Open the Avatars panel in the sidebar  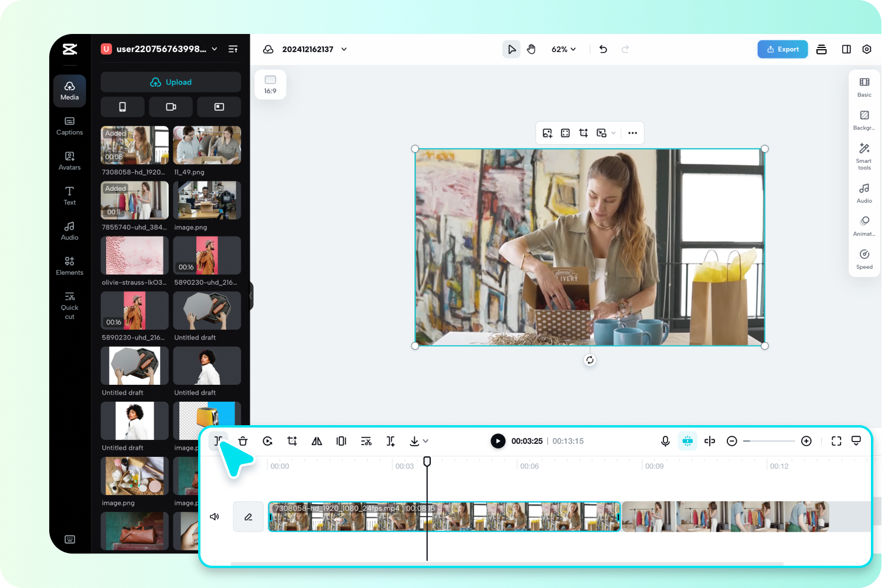pos(69,160)
